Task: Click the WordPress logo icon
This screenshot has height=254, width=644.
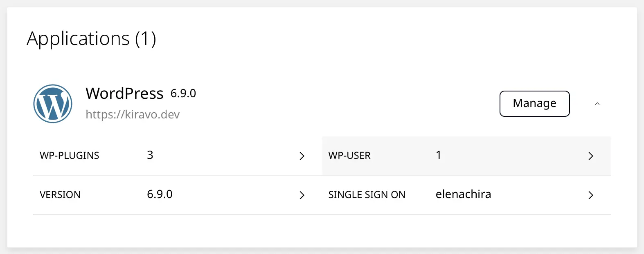Action: click(52, 104)
